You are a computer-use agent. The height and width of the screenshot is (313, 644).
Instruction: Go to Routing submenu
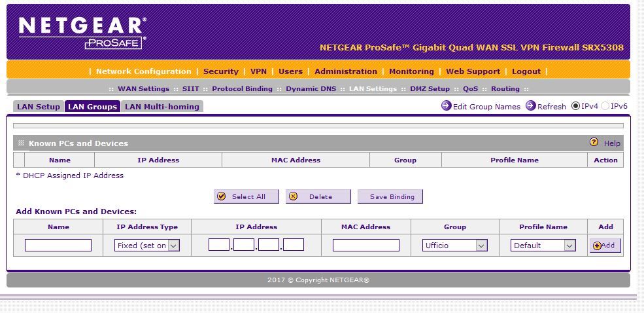[505, 89]
